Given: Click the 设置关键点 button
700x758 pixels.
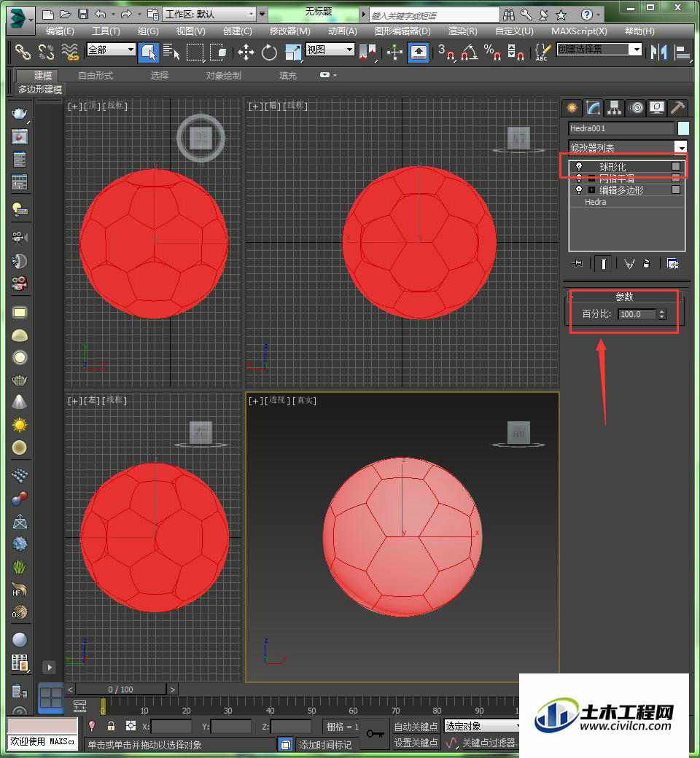Looking at the screenshot, I should click(416, 743).
